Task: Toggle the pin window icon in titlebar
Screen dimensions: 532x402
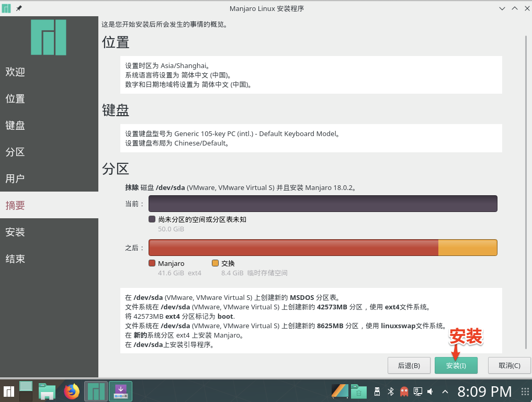Action: click(x=19, y=8)
